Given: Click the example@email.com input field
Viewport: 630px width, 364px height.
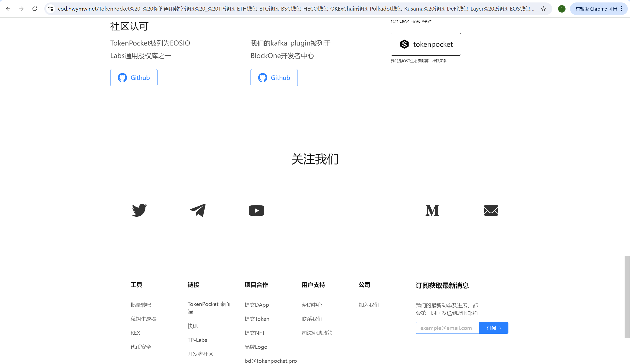Looking at the screenshot, I should pyautogui.click(x=446, y=328).
